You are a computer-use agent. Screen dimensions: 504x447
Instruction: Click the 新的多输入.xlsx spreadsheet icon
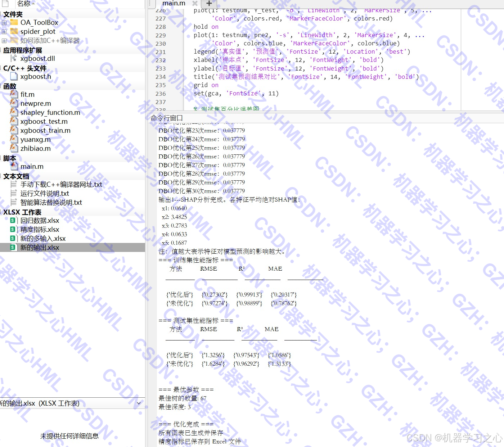(13, 238)
